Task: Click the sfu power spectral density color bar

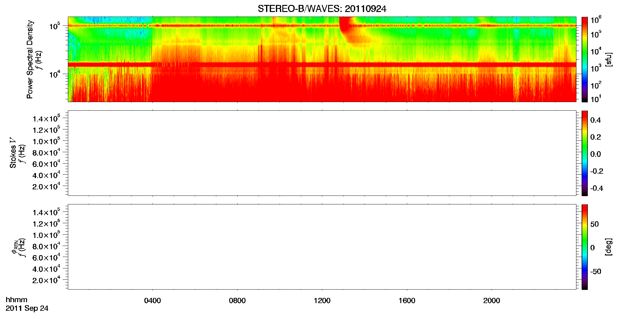Action: 584,59
